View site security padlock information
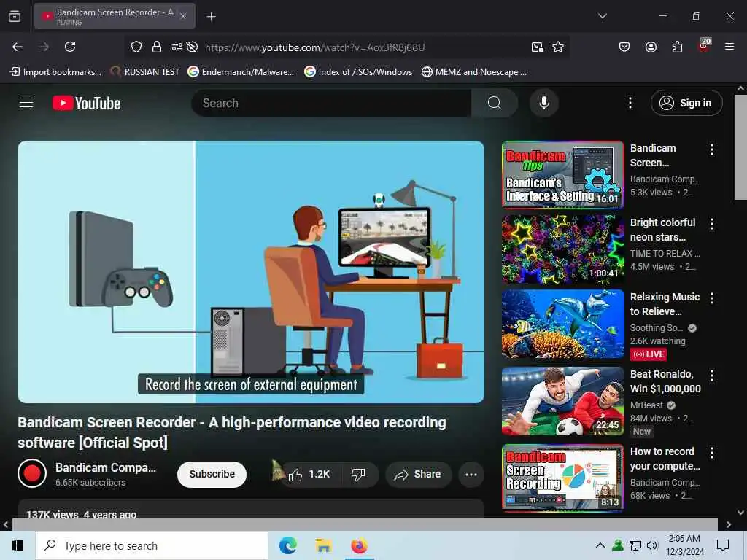The height and width of the screenshot is (560, 747). tap(157, 47)
